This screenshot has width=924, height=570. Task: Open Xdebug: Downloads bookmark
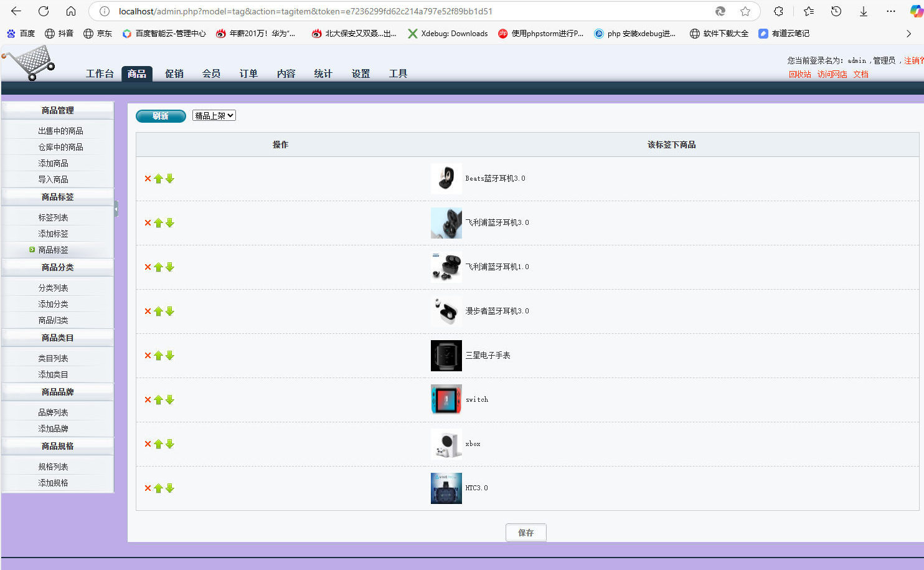click(448, 34)
